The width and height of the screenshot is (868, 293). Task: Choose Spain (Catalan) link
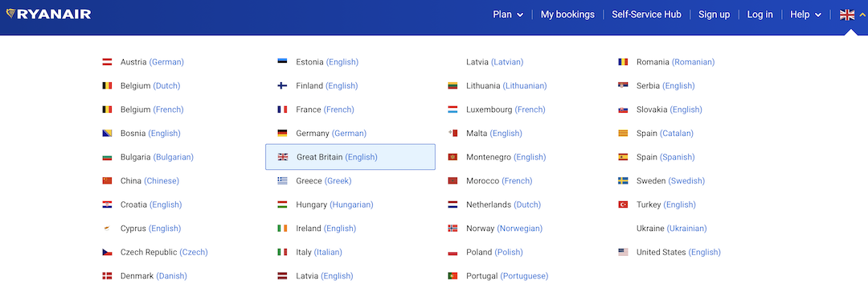[x=665, y=134]
